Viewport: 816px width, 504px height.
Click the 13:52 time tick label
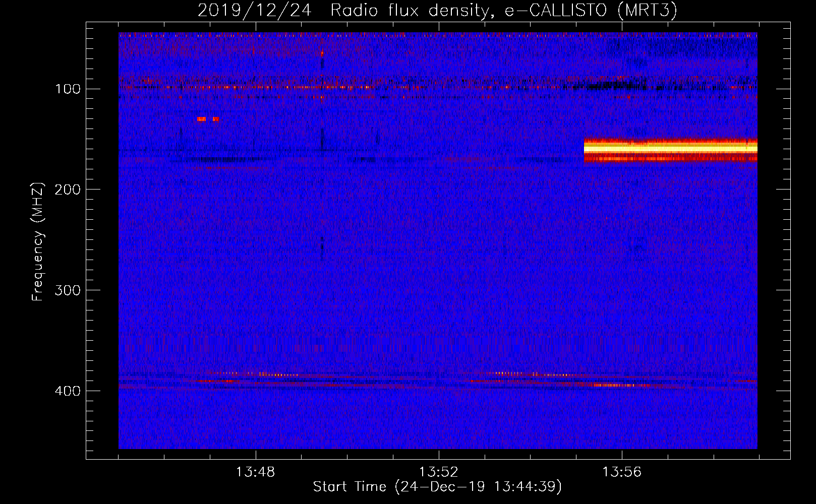click(439, 472)
